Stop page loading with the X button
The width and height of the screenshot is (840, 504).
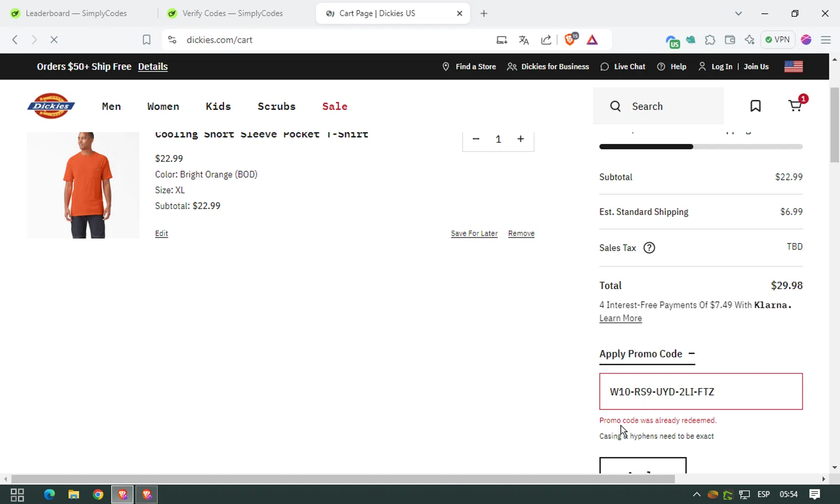coord(54,40)
